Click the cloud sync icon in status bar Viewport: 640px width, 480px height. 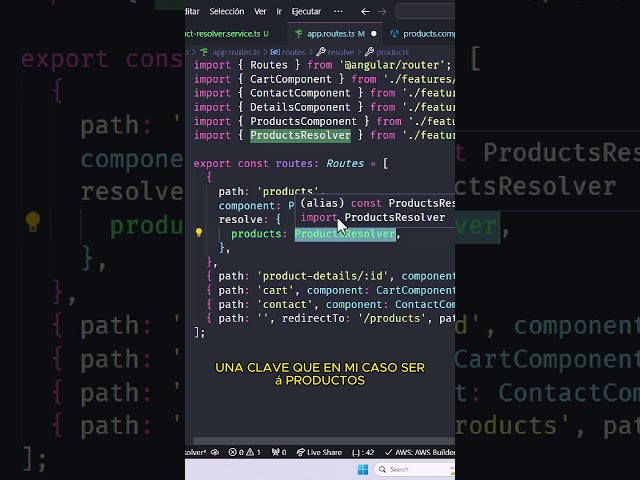(x=215, y=452)
